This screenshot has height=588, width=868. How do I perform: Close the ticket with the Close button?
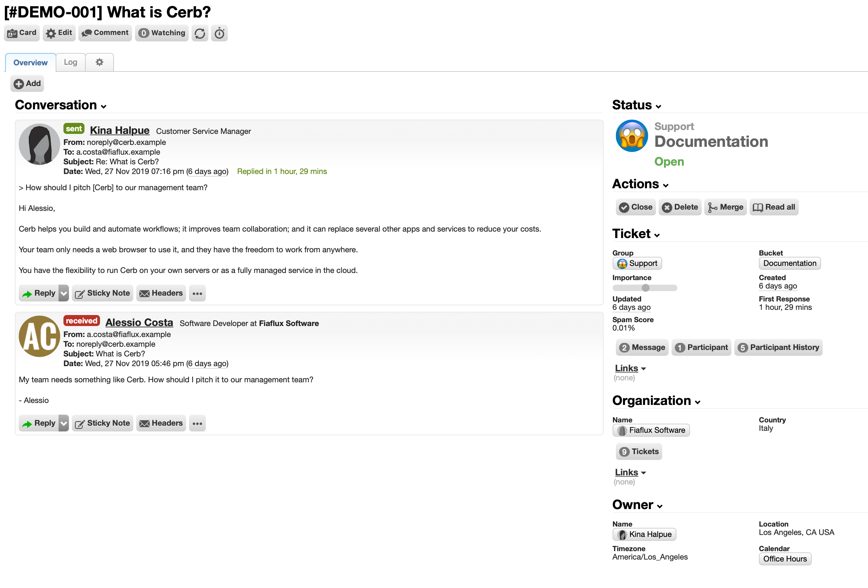(x=636, y=207)
